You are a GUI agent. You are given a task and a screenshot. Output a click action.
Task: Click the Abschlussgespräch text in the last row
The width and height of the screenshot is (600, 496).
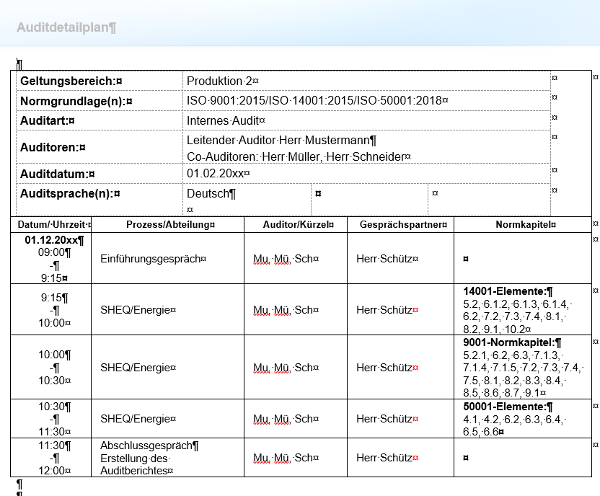click(150, 445)
